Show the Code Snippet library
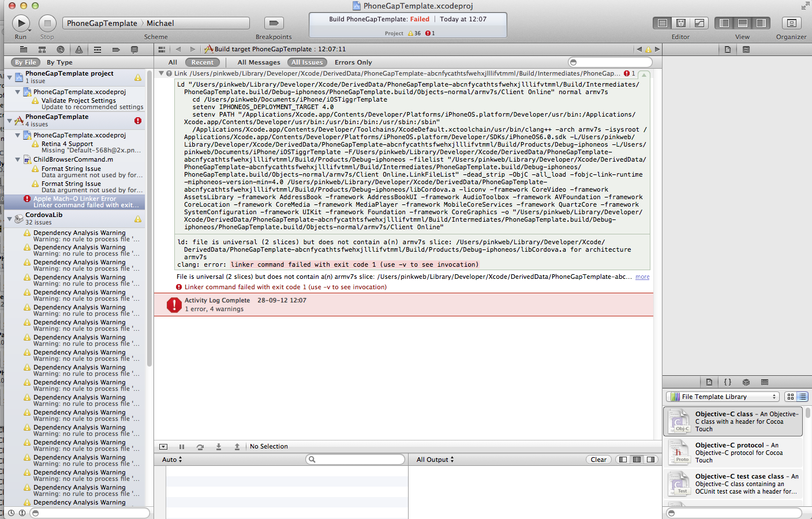 tap(727, 382)
